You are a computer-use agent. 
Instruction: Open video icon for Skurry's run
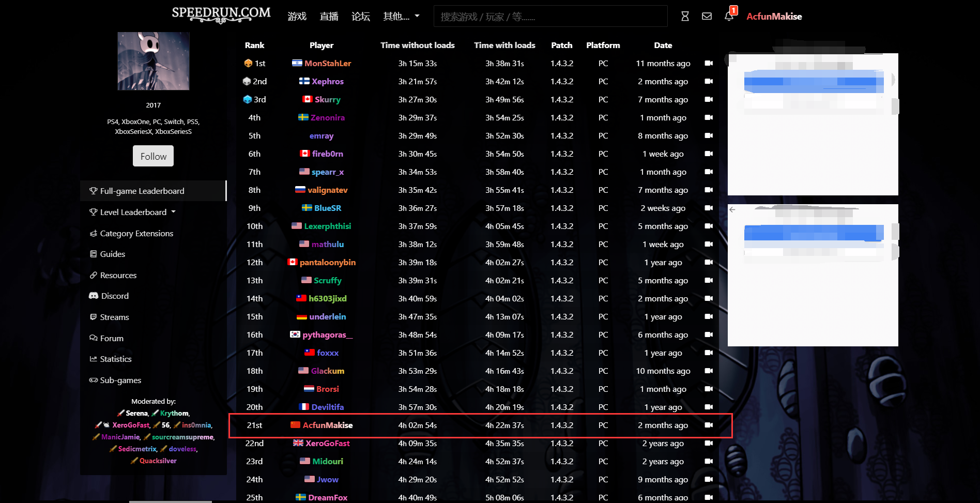709,99
